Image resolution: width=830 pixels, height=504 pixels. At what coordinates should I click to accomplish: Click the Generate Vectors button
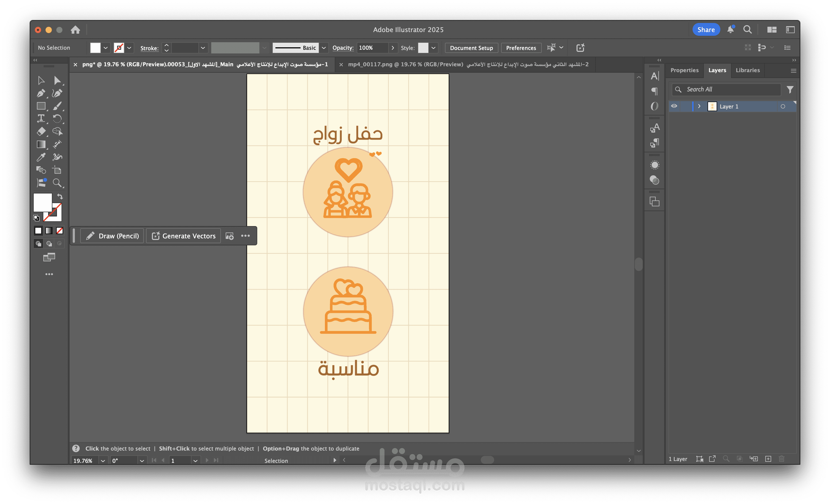184,236
